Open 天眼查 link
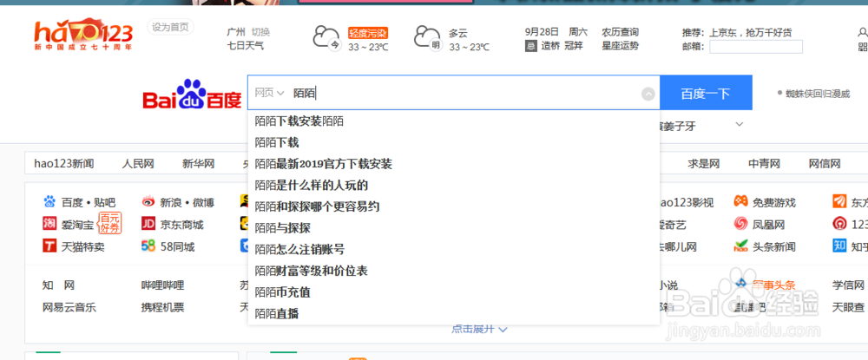Viewport: 868px width, 360px height. 848,307
